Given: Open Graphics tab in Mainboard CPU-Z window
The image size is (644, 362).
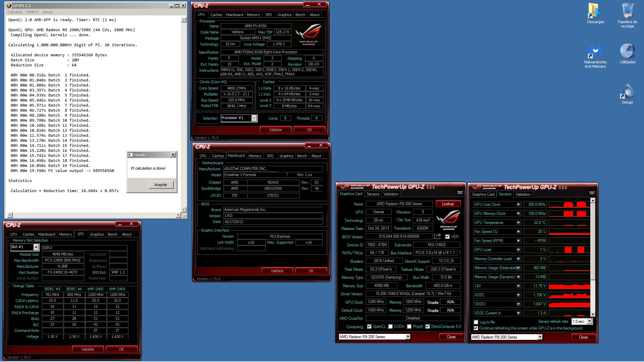Looking at the screenshot, I should pyautogui.click(x=286, y=156).
